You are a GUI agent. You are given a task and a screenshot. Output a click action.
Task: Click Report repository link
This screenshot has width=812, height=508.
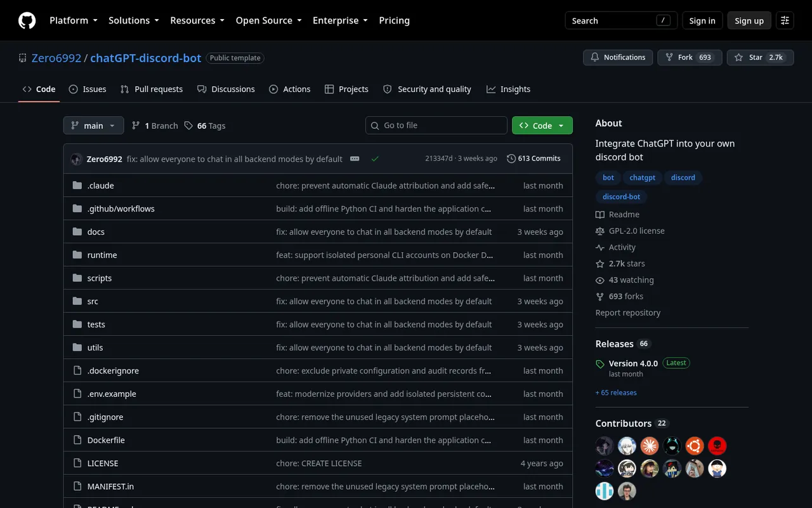(x=628, y=312)
